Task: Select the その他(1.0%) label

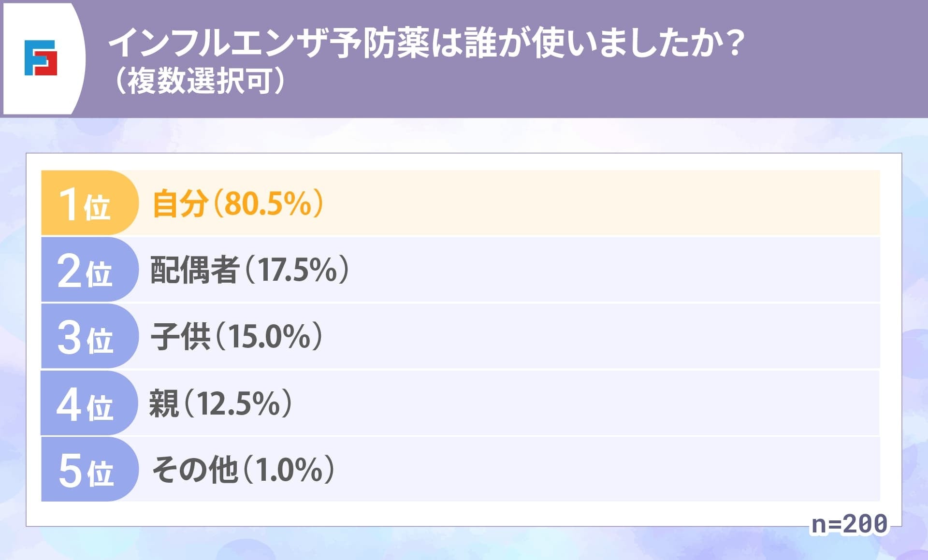Action: [243, 470]
